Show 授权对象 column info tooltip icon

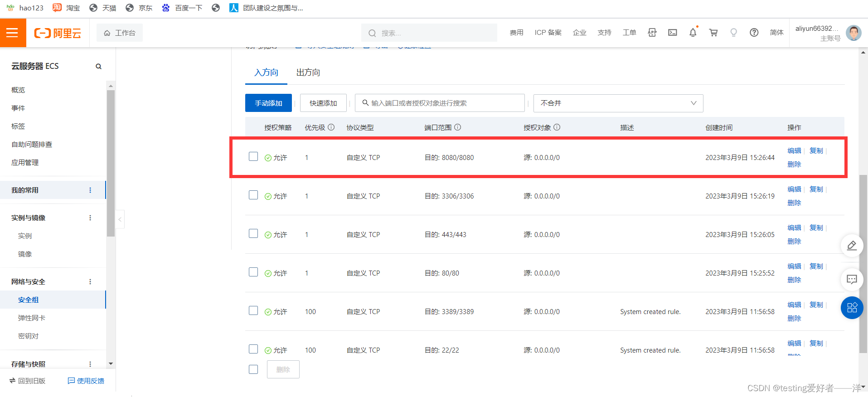[557, 127]
